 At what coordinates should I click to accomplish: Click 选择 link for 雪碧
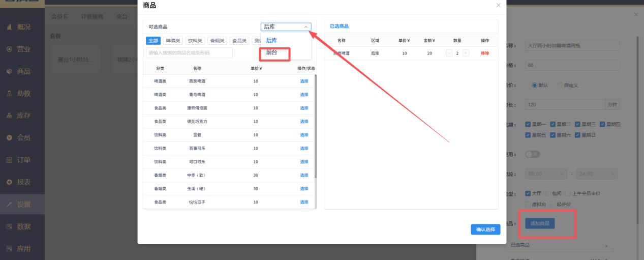(x=304, y=135)
